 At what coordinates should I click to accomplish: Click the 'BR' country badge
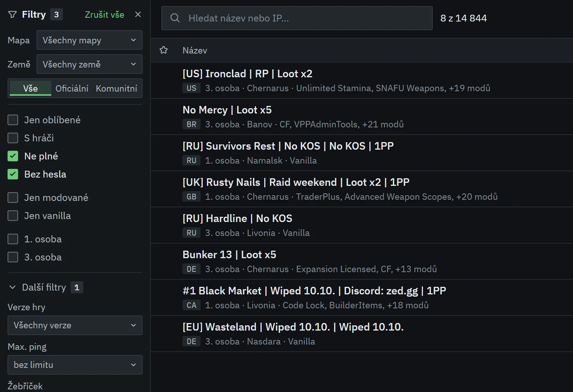click(192, 124)
